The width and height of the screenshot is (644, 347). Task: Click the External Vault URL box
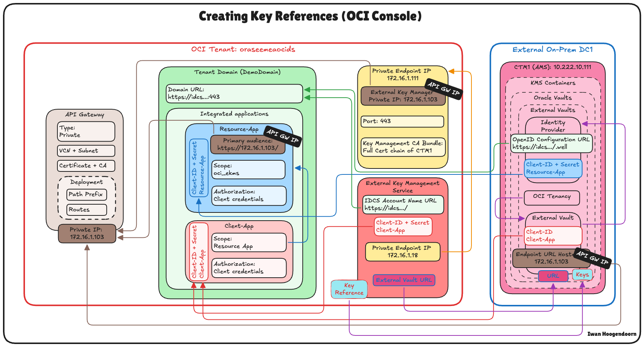tap(404, 280)
